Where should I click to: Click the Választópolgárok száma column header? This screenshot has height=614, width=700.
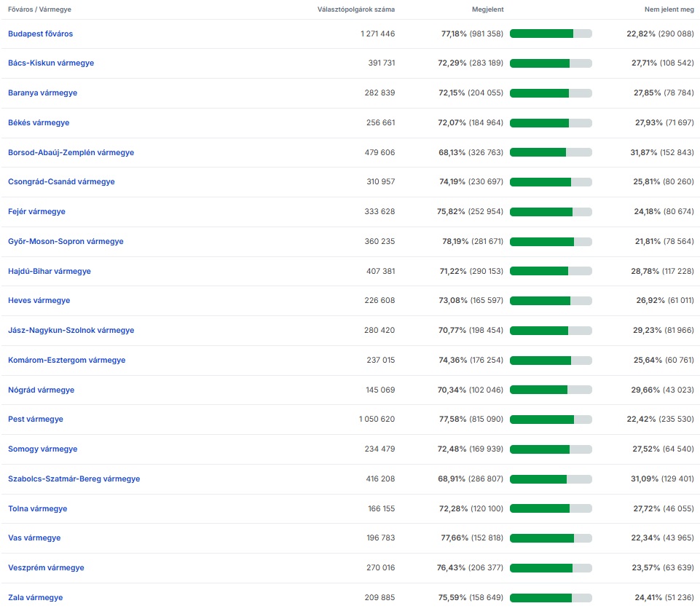356,9
